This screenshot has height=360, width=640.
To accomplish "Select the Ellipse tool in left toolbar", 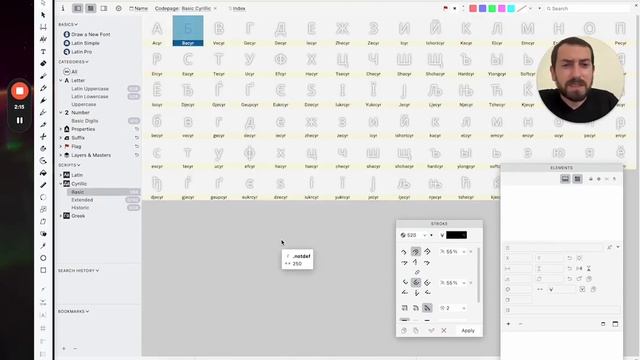I will point(43,258).
